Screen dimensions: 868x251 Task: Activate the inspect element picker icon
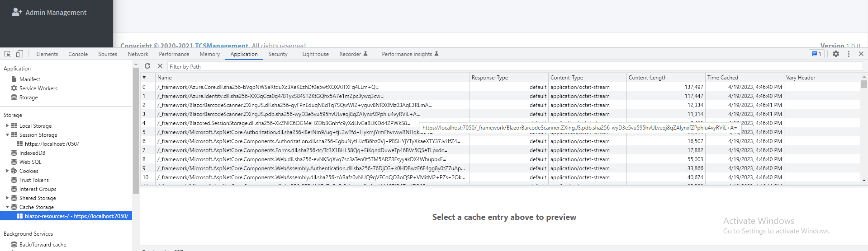8,54
